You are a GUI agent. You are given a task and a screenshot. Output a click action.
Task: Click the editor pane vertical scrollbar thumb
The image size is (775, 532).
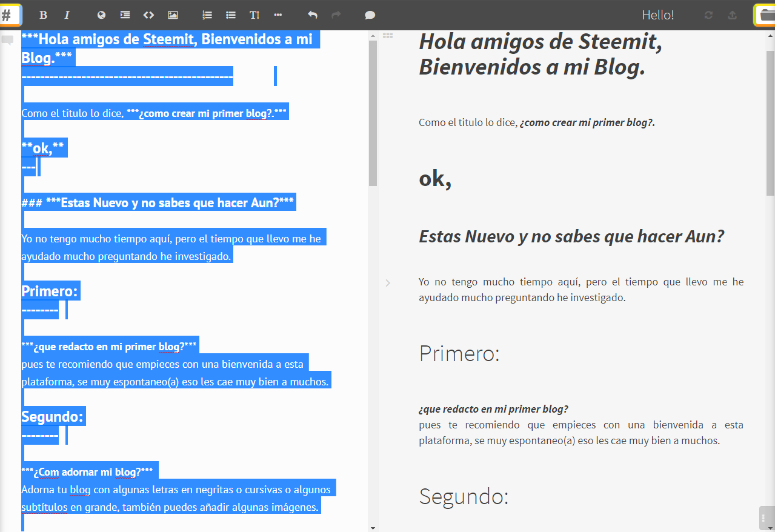pos(373,113)
